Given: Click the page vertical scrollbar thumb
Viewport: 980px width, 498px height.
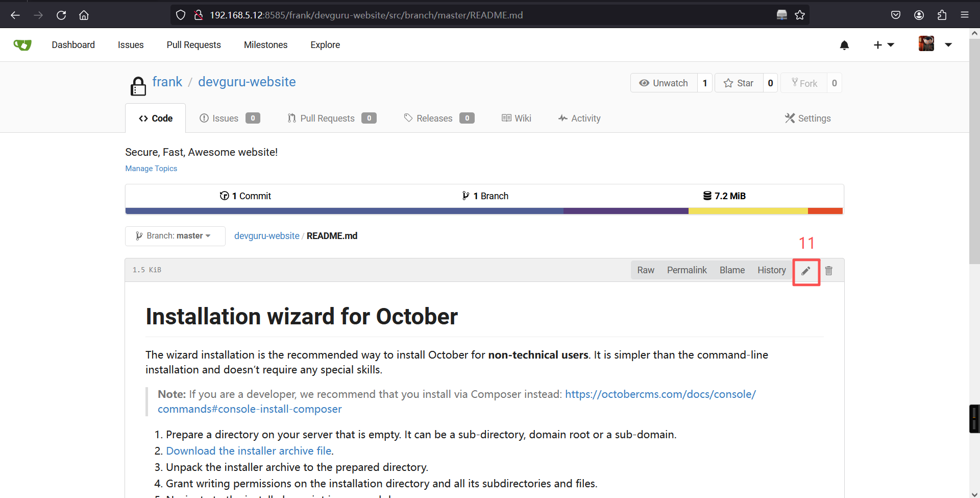Looking at the screenshot, I should pyautogui.click(x=974, y=151).
